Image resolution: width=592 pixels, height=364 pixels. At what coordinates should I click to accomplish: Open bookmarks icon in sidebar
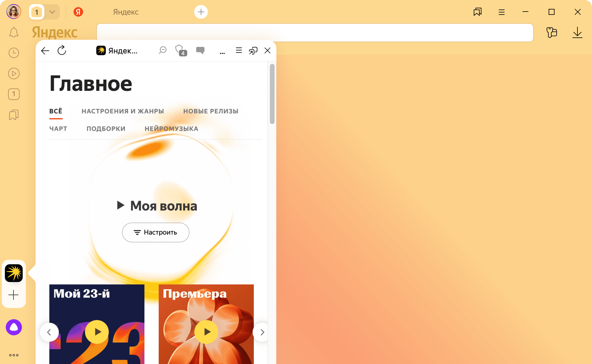pyautogui.click(x=14, y=115)
